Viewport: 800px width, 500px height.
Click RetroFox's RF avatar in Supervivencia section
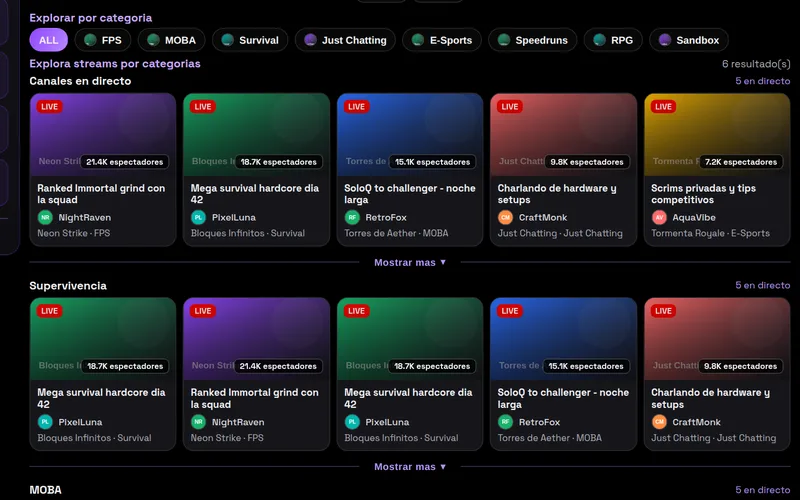[x=506, y=422]
